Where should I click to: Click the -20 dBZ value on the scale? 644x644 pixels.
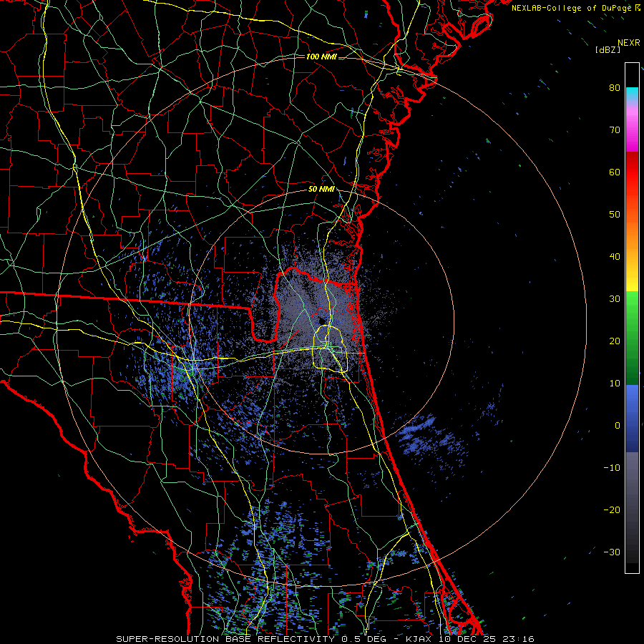612,509
